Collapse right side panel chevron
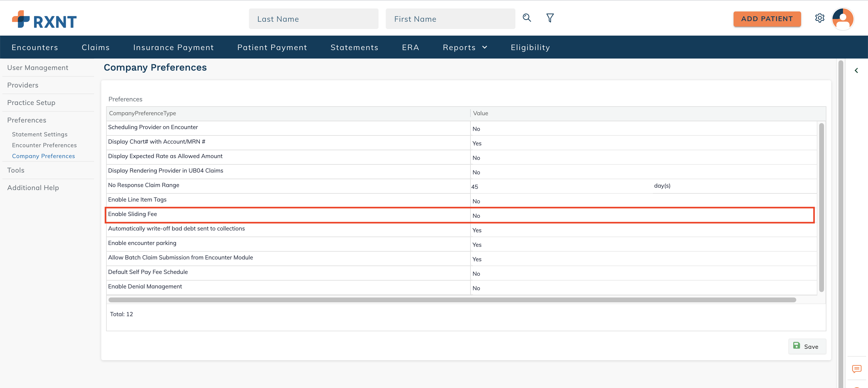 click(856, 71)
